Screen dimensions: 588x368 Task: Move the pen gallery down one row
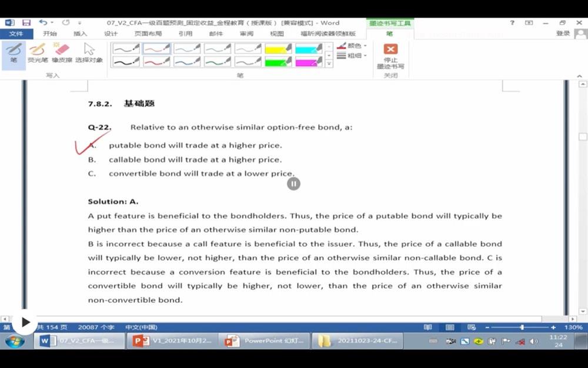click(329, 55)
